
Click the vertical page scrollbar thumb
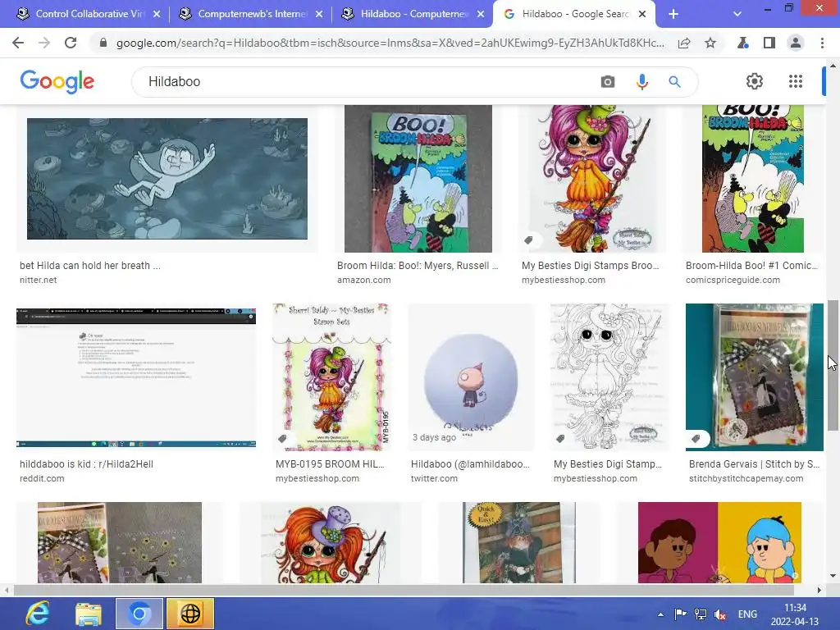pyautogui.click(x=833, y=365)
